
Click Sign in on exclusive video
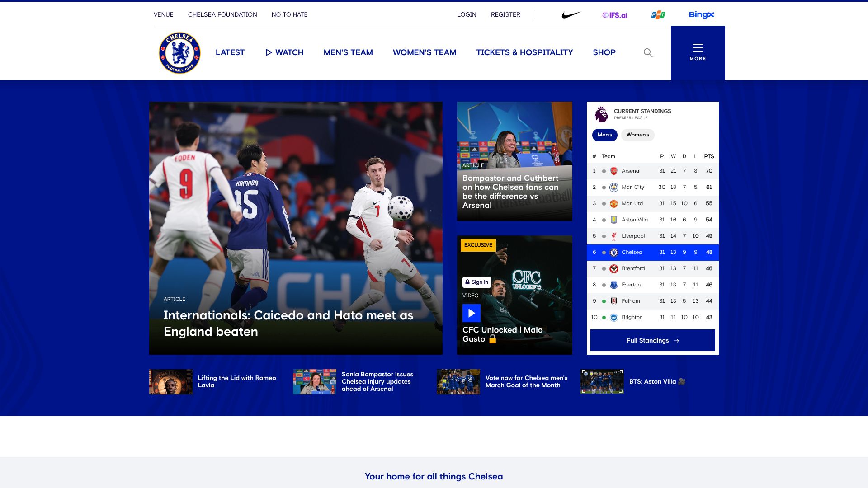click(x=476, y=282)
